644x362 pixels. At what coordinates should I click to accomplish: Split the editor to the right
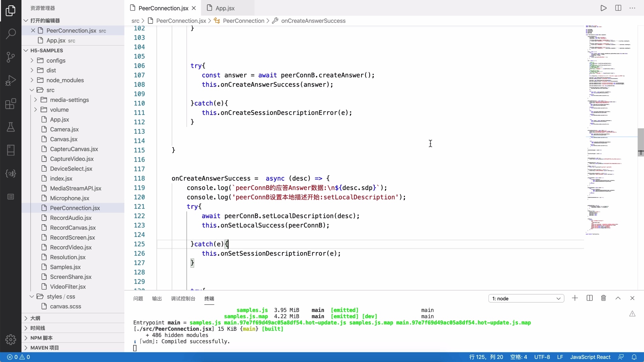pos(618,8)
